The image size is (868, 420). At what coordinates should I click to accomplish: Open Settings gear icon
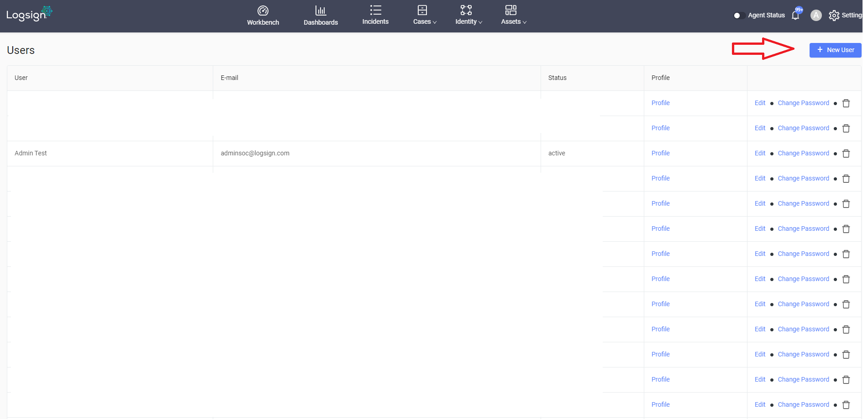(834, 16)
